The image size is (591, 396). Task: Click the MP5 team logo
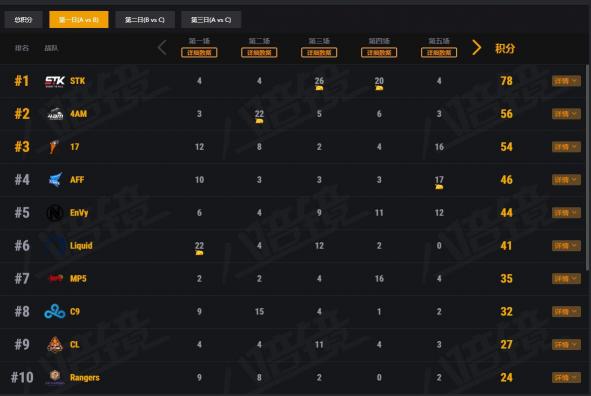tap(56, 278)
